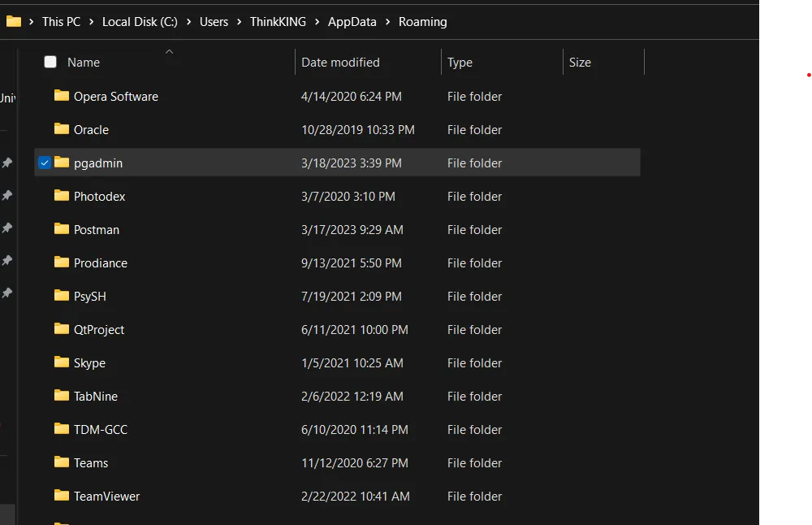Click the Oracle folder icon

click(62, 129)
